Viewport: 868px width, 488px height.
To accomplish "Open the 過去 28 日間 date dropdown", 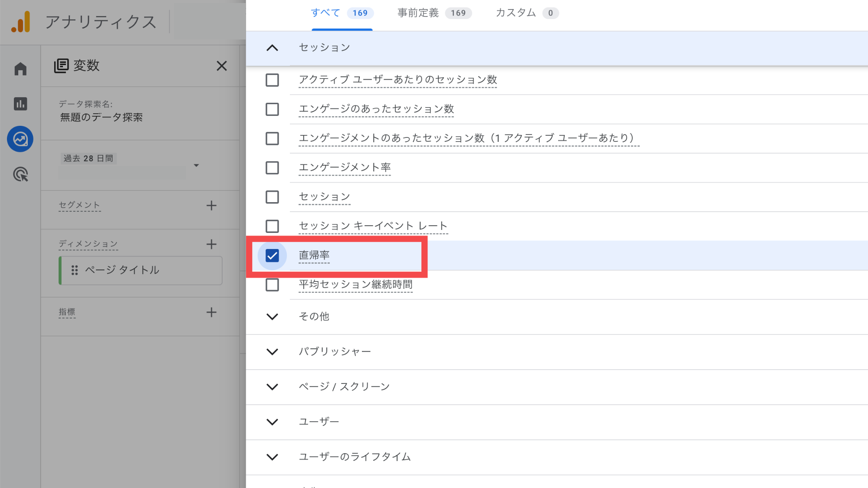I will [196, 165].
